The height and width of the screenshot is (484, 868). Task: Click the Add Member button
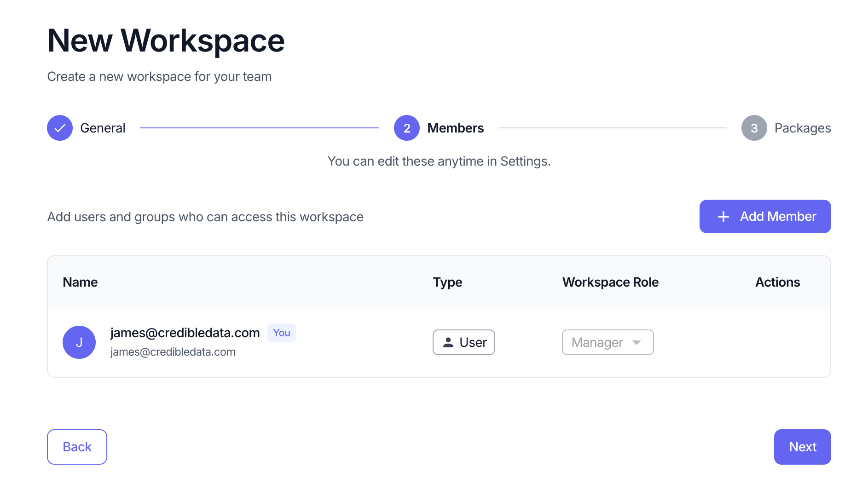(765, 216)
